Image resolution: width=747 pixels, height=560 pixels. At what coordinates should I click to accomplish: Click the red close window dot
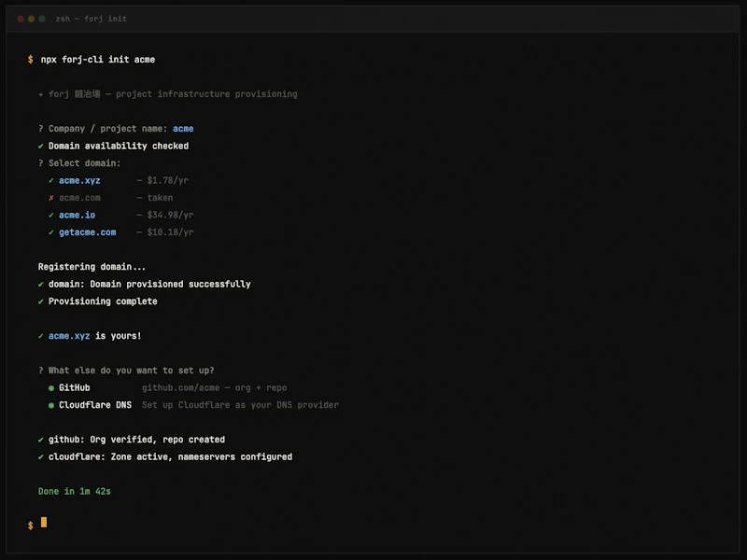point(21,19)
